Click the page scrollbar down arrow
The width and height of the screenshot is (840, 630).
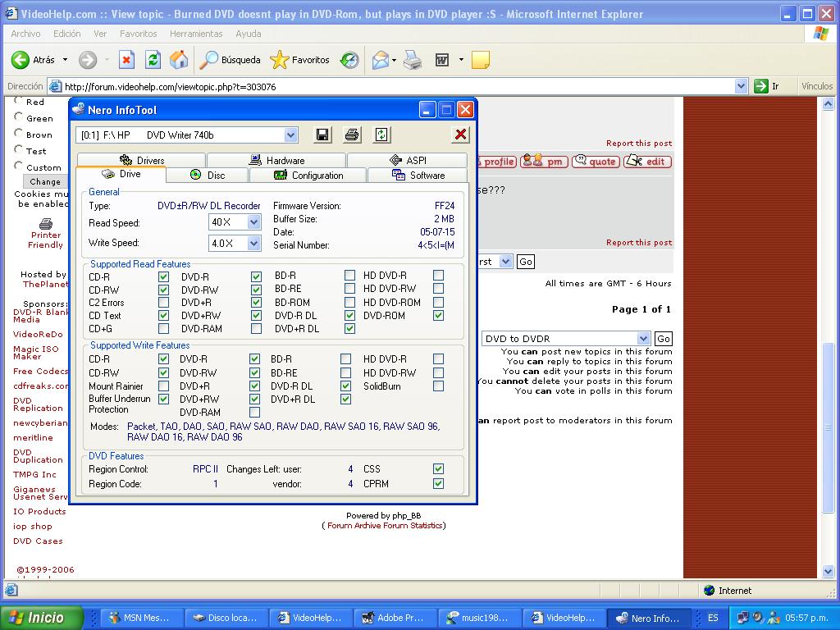pyautogui.click(x=828, y=571)
